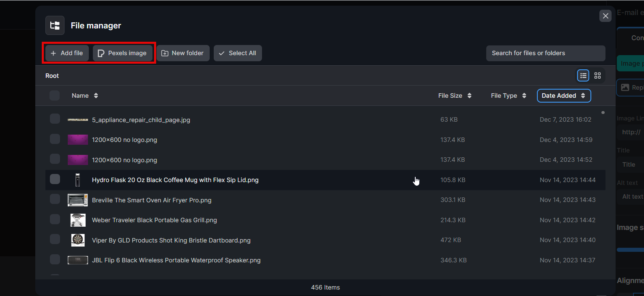
Task: Sort by Date Added column
Action: [564, 96]
